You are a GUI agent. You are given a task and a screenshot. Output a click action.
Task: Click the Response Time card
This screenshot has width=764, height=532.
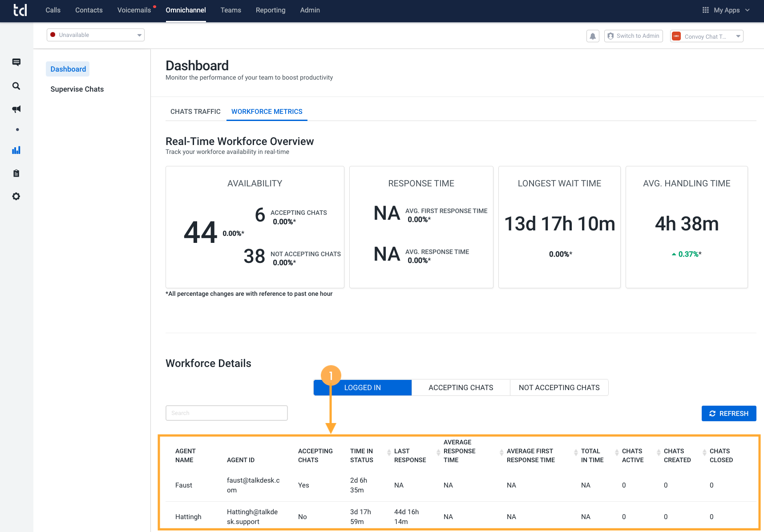(x=421, y=227)
